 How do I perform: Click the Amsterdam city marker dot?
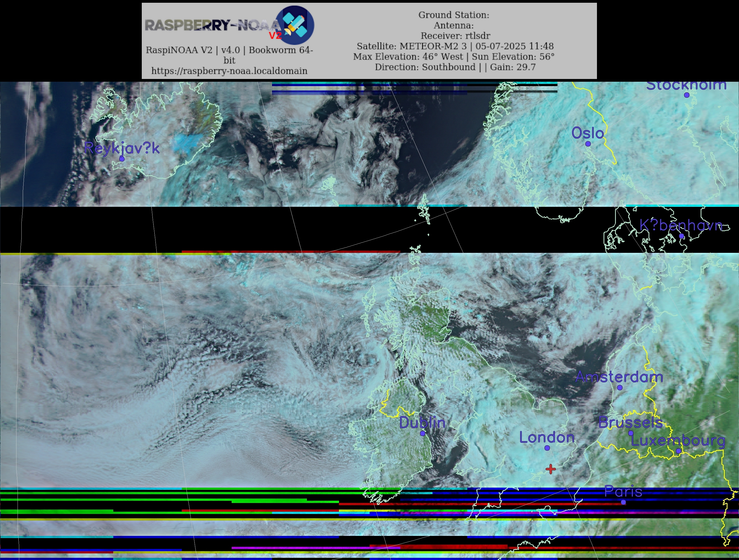pos(620,388)
